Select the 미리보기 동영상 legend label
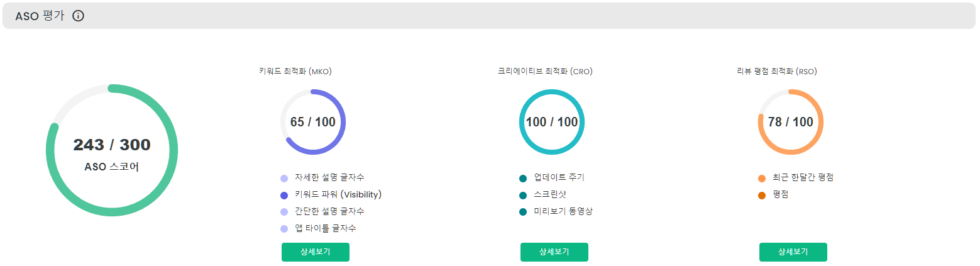This screenshot has width=980, height=266. 563,211
